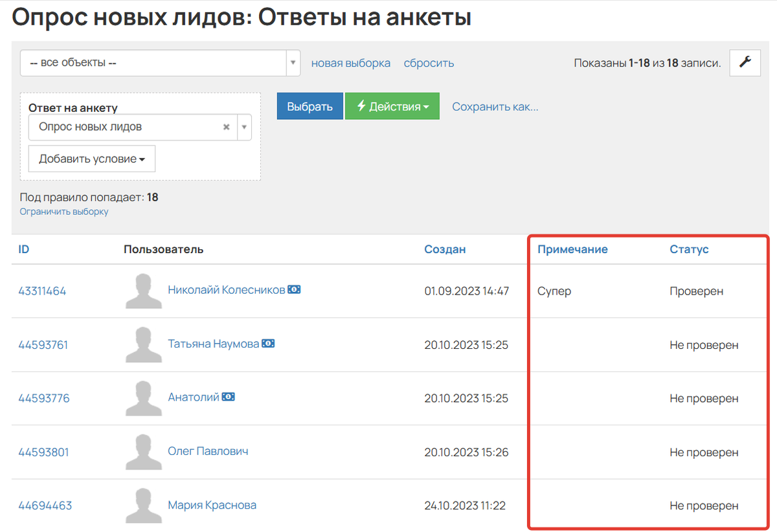Image resolution: width=777 pixels, height=532 pixels.
Task: Sort the table by the ID column
Action: pos(23,249)
